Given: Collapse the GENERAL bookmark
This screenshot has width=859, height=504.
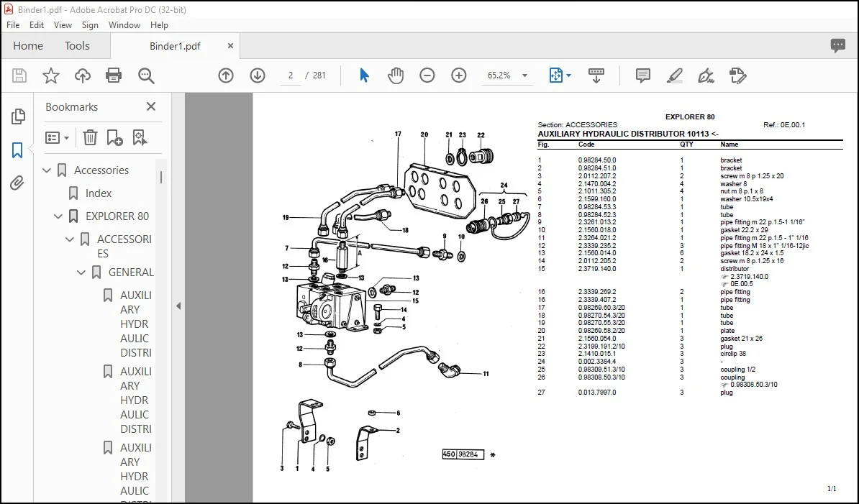Looking at the screenshot, I should 81,272.
